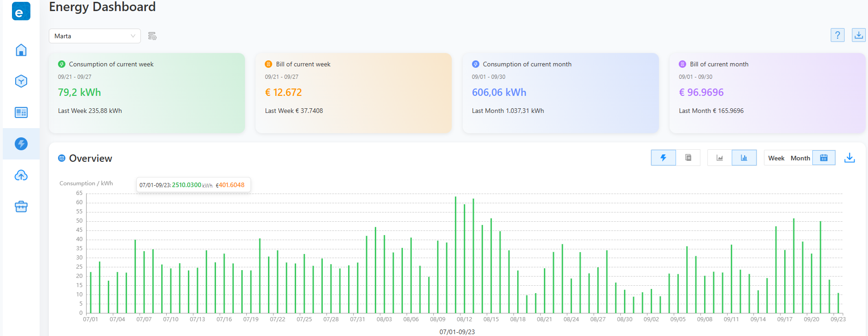Click the 09/23 axis label
Screen dimensions: 868x336
pyautogui.click(x=838, y=319)
